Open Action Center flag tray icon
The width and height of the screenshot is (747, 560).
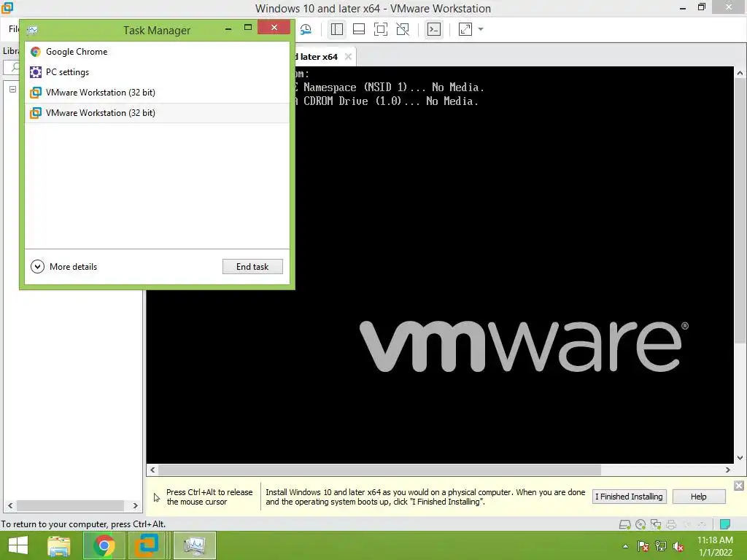[643, 546]
